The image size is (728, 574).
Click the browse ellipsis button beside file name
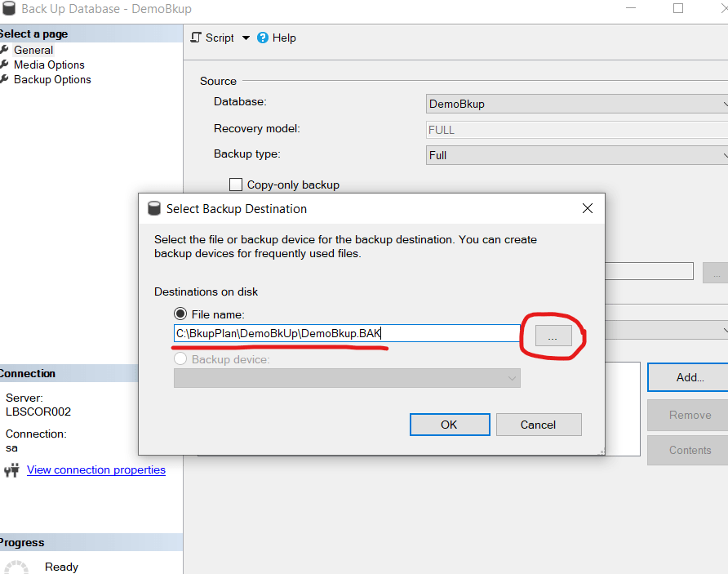[x=553, y=334]
